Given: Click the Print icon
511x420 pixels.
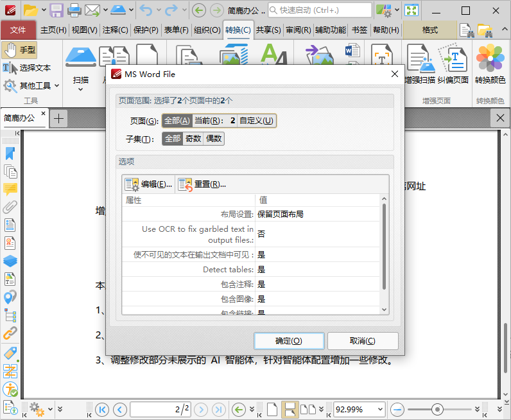Looking at the screenshot, I should point(74,10).
